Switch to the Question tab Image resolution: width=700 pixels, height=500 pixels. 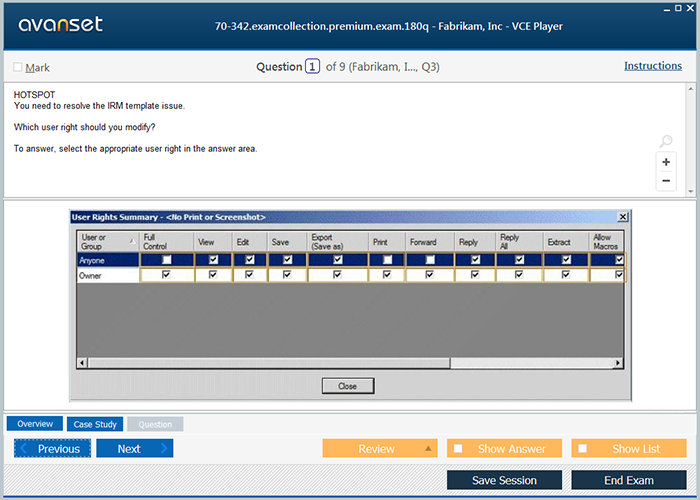click(155, 424)
